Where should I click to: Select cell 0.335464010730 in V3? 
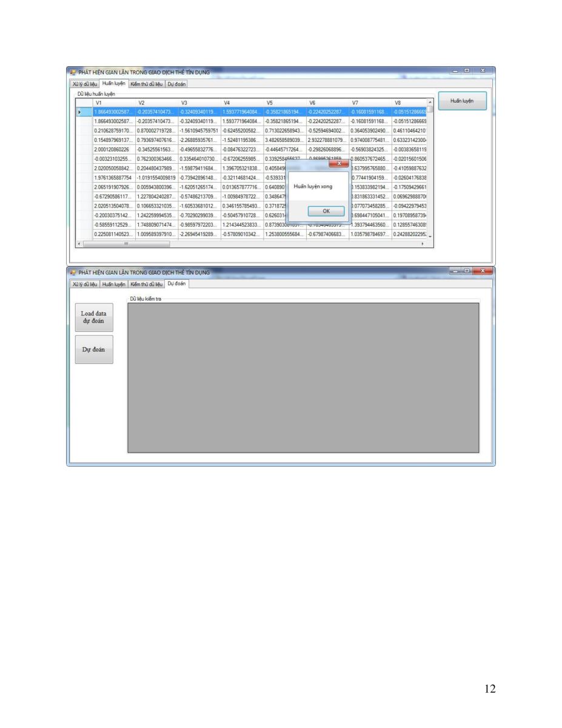click(x=199, y=158)
